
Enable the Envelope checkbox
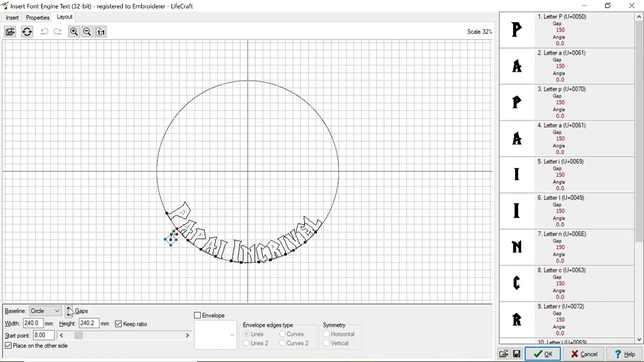tap(198, 315)
